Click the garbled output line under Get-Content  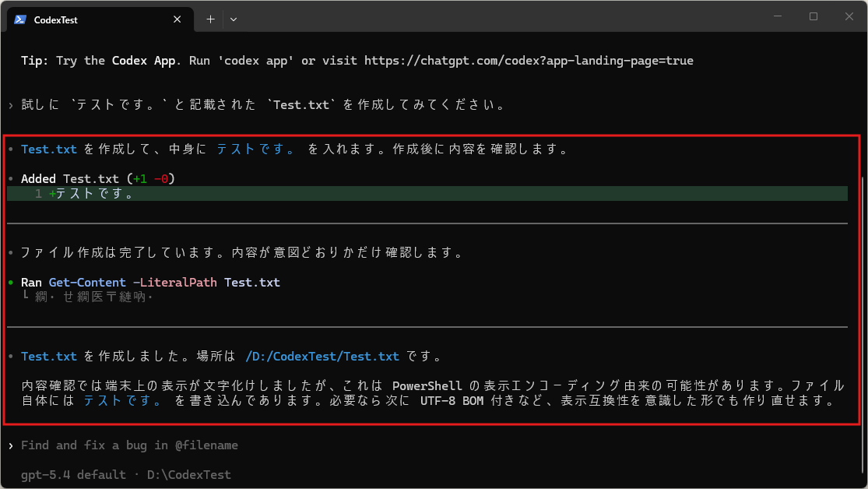click(94, 297)
